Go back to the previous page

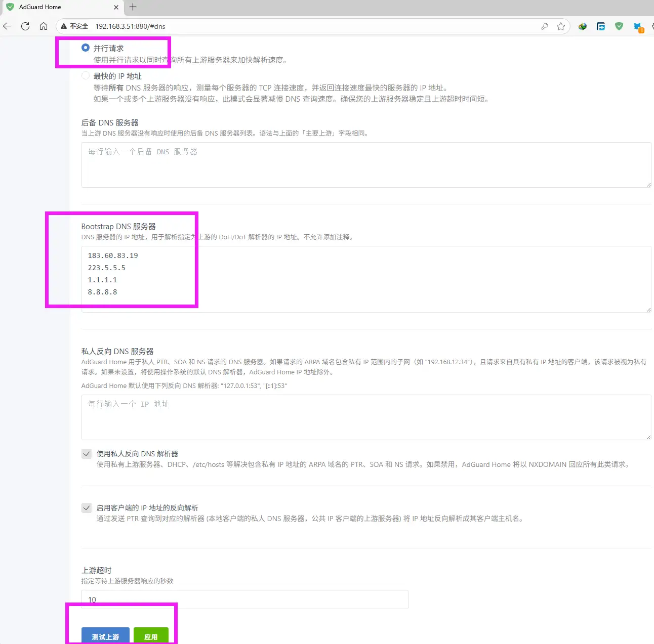pos(7,26)
